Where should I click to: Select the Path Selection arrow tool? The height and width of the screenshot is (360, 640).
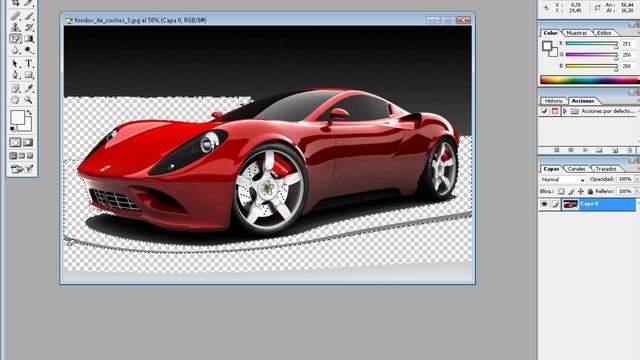16,64
